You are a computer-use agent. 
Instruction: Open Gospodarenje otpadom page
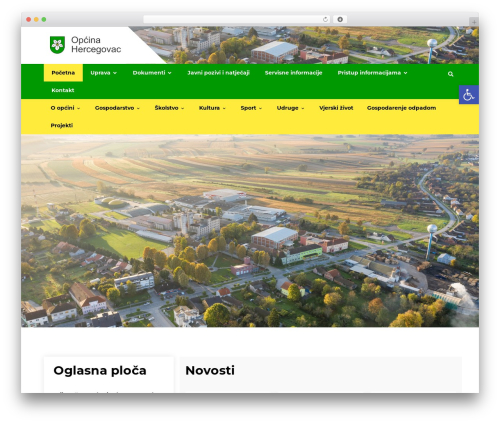tap(401, 108)
